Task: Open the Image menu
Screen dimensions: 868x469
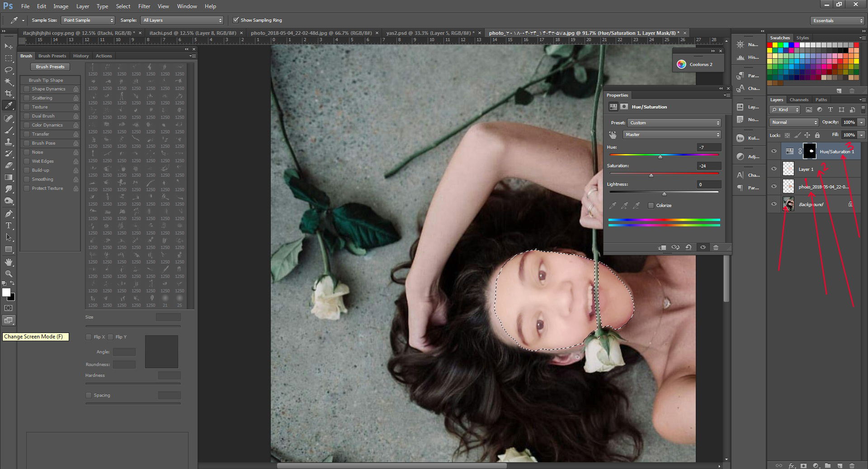Action: pos(61,6)
